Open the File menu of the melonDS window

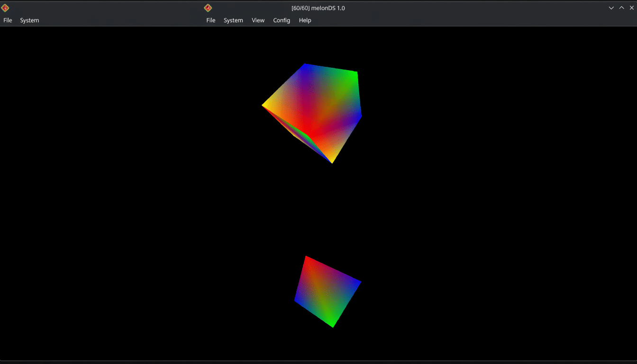(210, 20)
